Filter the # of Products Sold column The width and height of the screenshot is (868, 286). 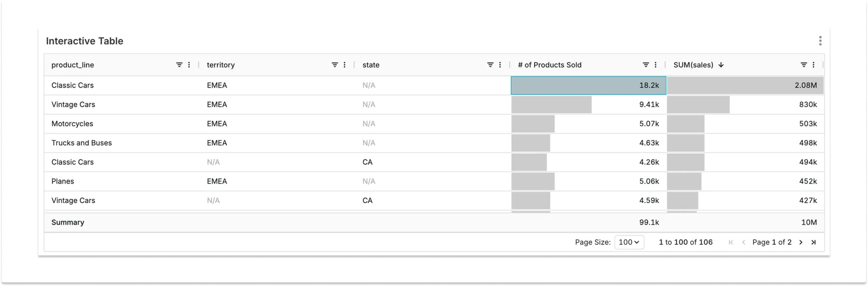(x=646, y=65)
